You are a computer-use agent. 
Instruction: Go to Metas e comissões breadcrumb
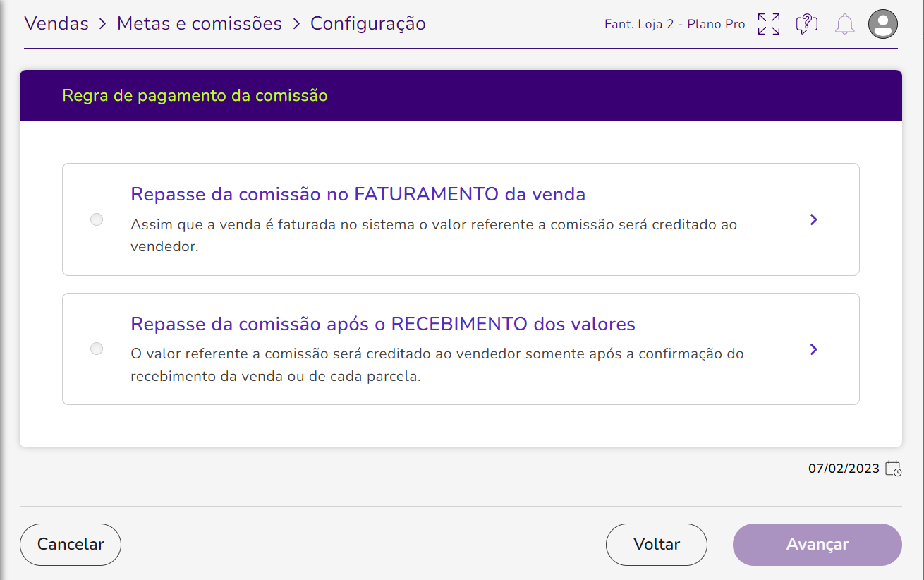pyautogui.click(x=200, y=23)
